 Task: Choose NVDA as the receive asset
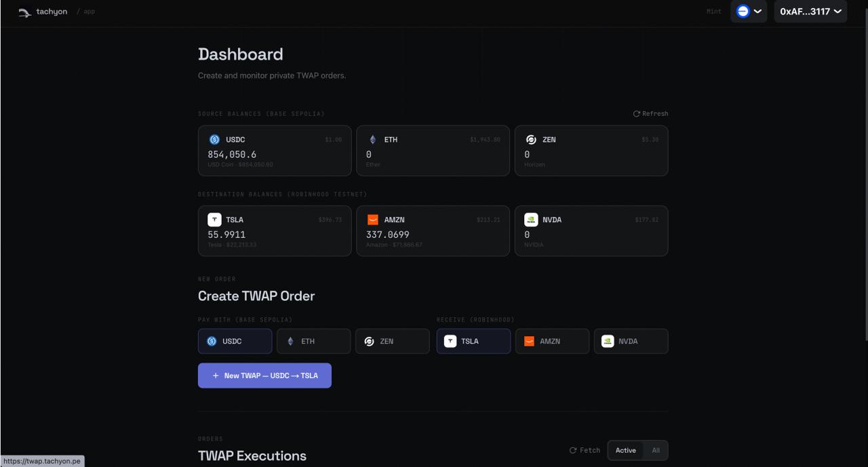tap(631, 341)
